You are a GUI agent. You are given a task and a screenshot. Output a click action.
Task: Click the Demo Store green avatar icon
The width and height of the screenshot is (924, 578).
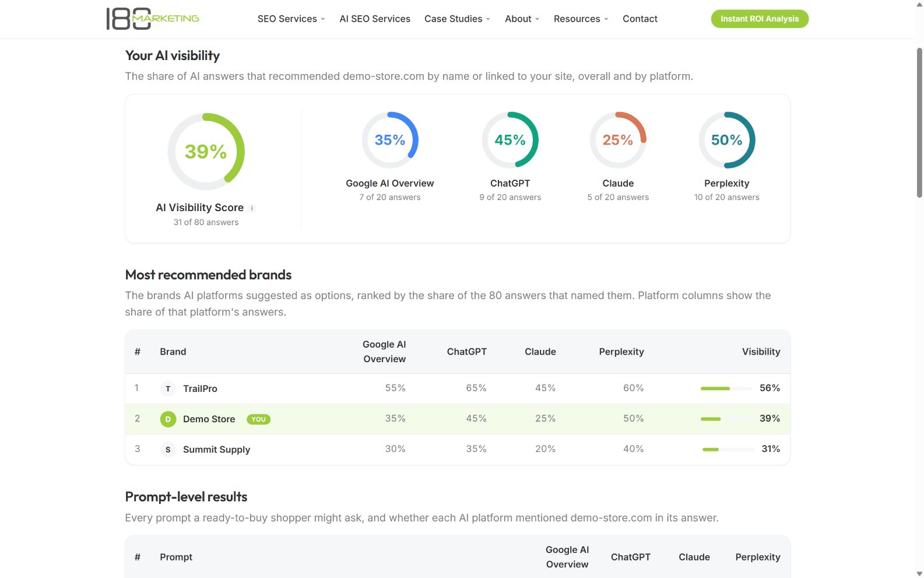[x=168, y=419]
